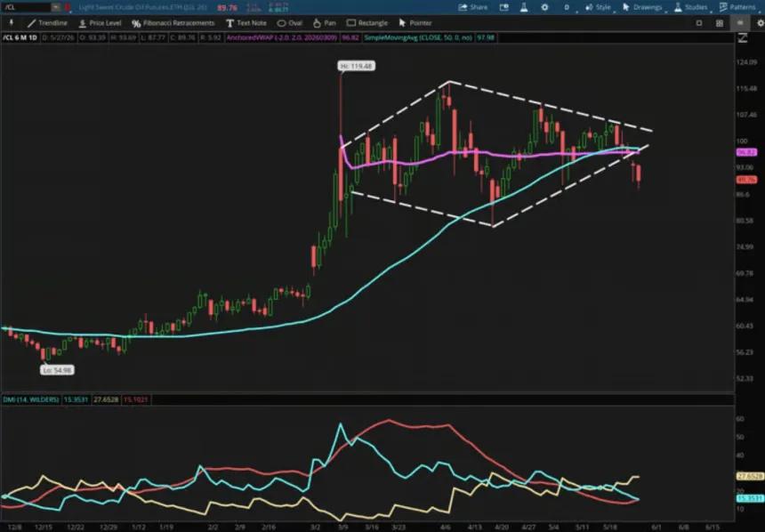Viewport: 765px width, 532px height.
Task: Click the pin icon on the drawing toolbar
Action: point(12,23)
